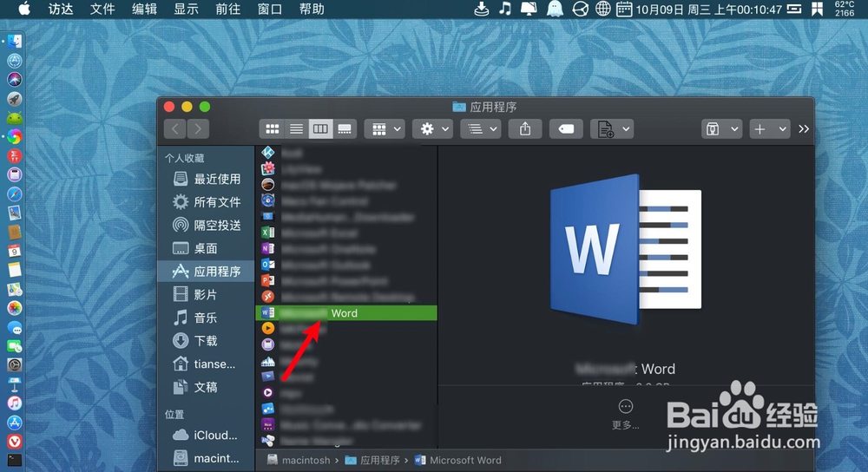Open the 前往 menu
868x472 pixels.
[228, 9]
